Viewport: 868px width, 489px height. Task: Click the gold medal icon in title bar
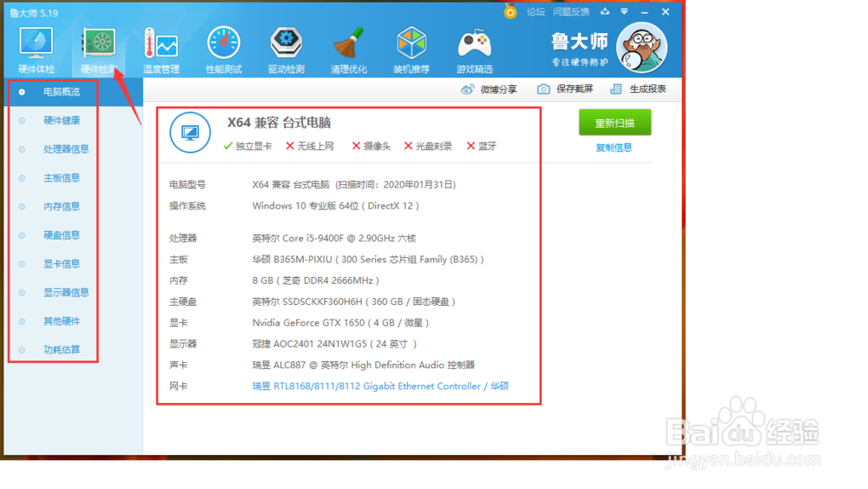click(510, 11)
